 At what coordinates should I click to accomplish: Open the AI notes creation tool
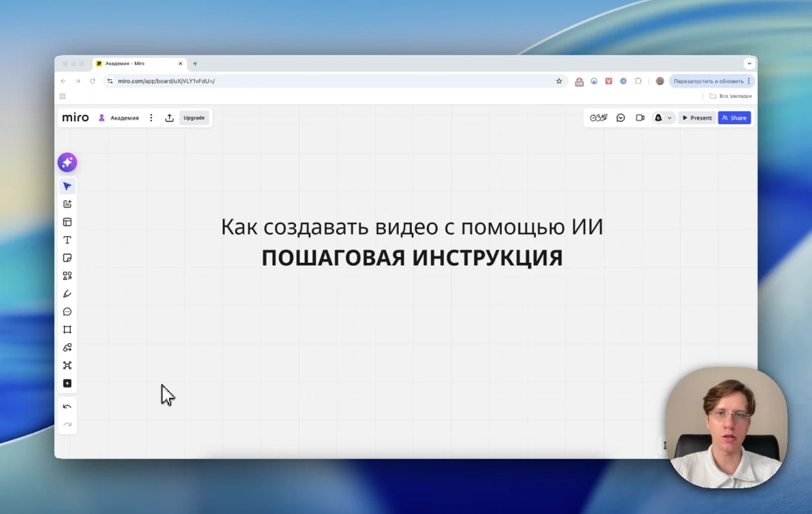click(67, 204)
